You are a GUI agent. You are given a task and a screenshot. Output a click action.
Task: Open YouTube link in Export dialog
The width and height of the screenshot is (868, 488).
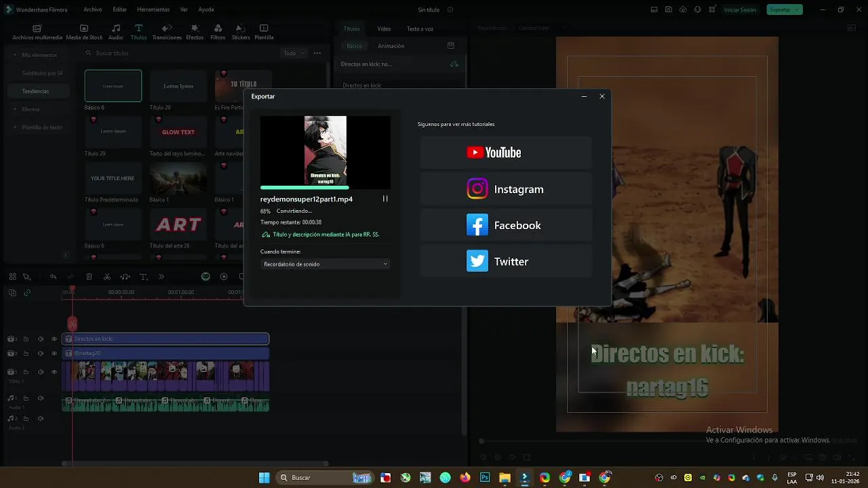click(x=506, y=152)
